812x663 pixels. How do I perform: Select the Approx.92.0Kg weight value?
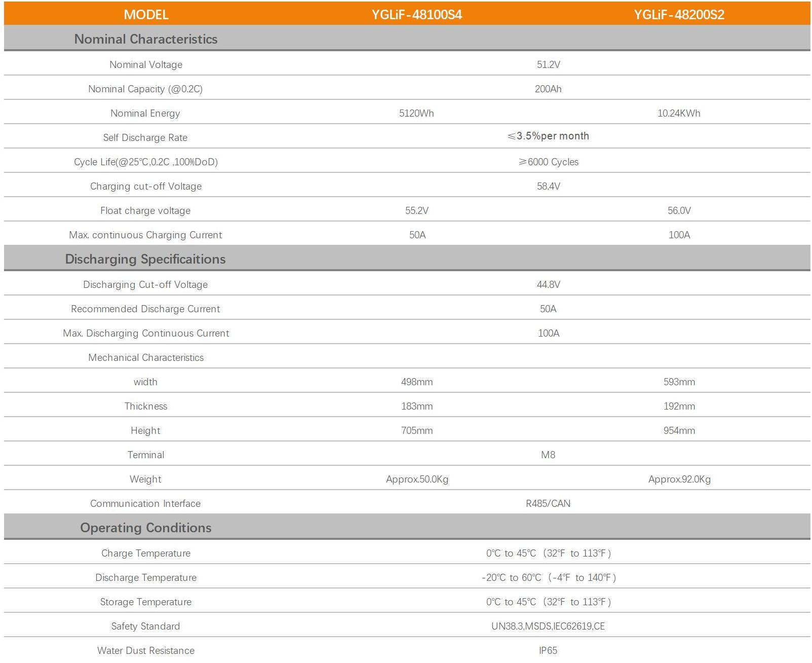(x=679, y=479)
